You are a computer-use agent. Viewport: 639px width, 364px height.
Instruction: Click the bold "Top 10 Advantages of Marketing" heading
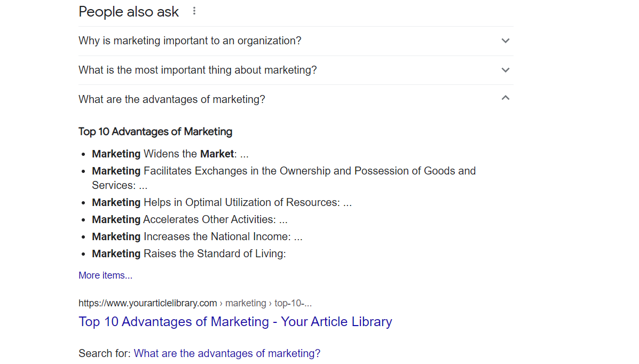155,131
